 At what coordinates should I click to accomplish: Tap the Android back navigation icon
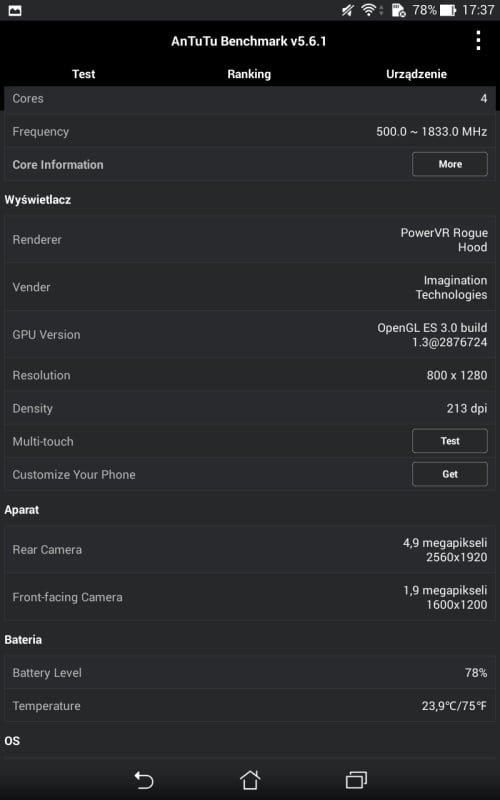pyautogui.click(x=144, y=780)
